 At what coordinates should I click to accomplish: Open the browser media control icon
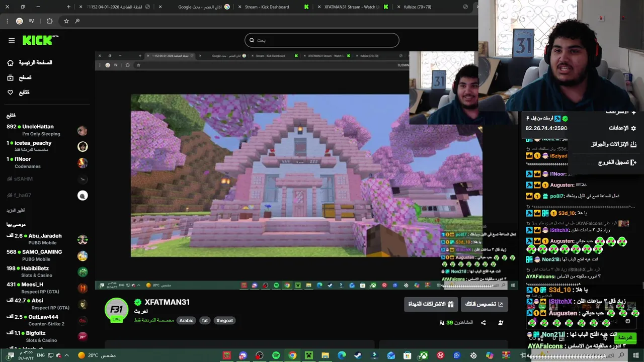(x=32, y=21)
